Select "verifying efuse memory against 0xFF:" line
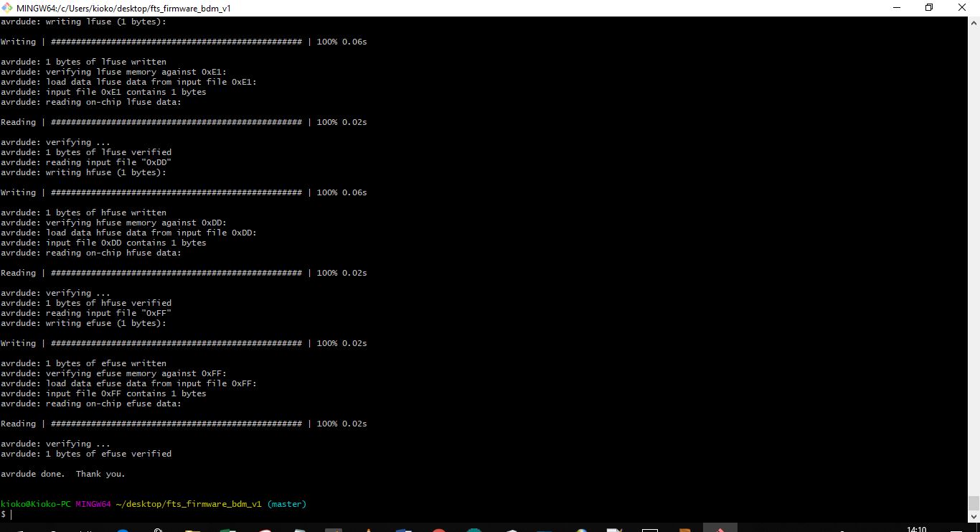Viewport: 980px width, 532px height. 113,373
